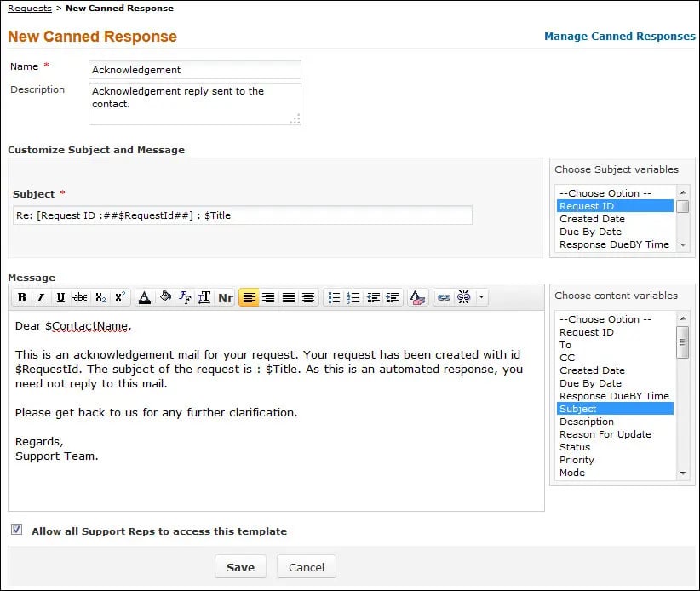The width and height of the screenshot is (700, 591).
Task: Open the font color picker
Action: point(145,297)
